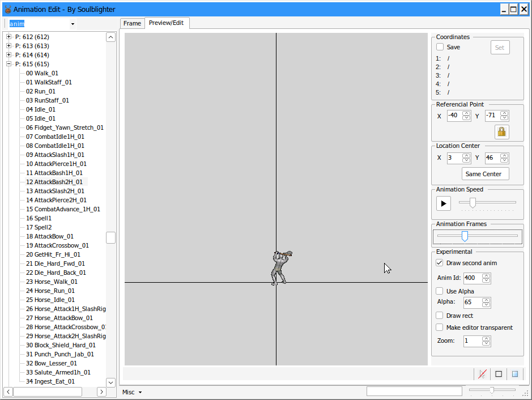Viewport: 532px width, 400px height.
Task: Click the blue filled square icon
Action: [515, 374]
